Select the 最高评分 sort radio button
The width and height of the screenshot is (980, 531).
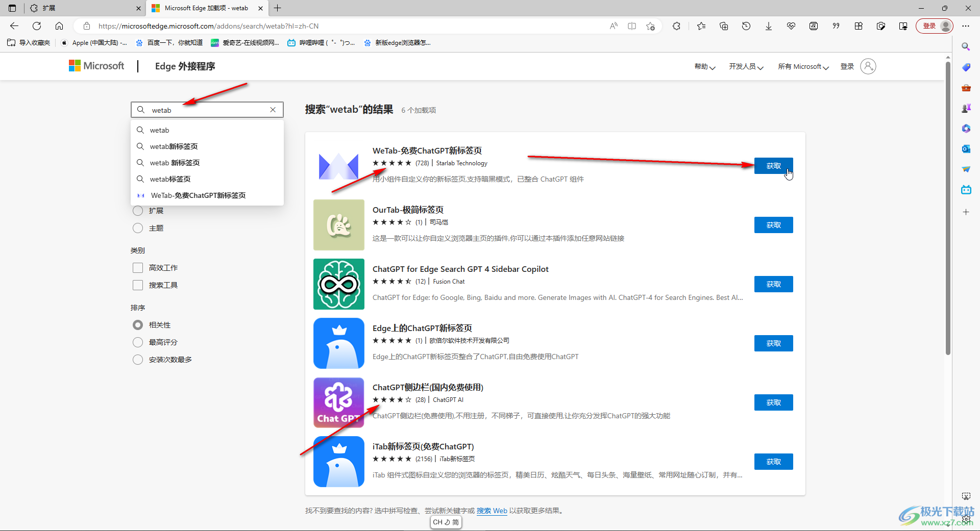[x=138, y=342]
